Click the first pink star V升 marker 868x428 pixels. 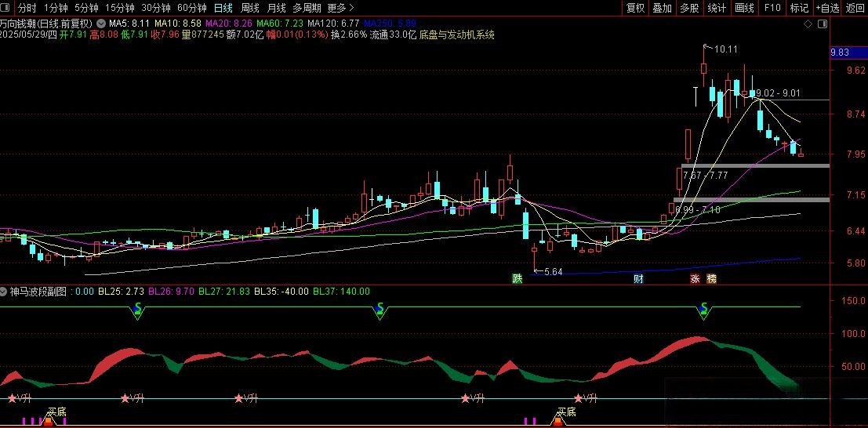pyautogui.click(x=12, y=398)
